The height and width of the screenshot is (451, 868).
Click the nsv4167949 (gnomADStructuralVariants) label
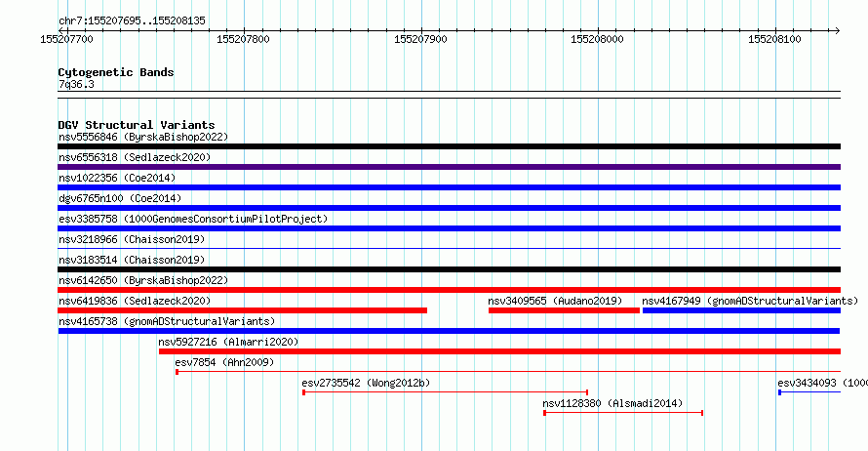tap(750, 301)
